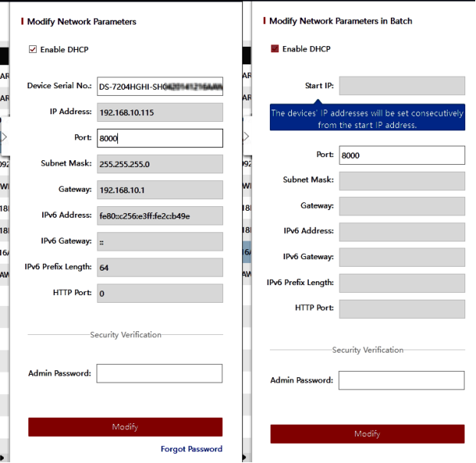Toggle Enable DHCP in the batch panel

tap(275, 49)
